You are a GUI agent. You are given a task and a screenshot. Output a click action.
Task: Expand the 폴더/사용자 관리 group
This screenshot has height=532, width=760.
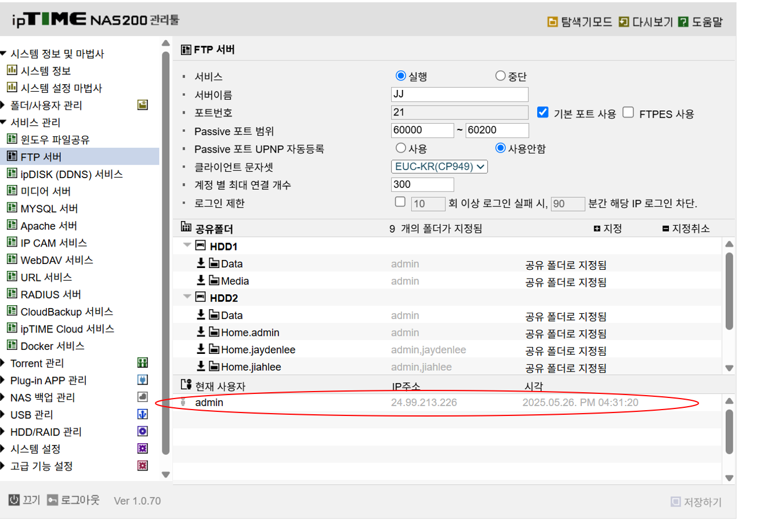click(3, 106)
